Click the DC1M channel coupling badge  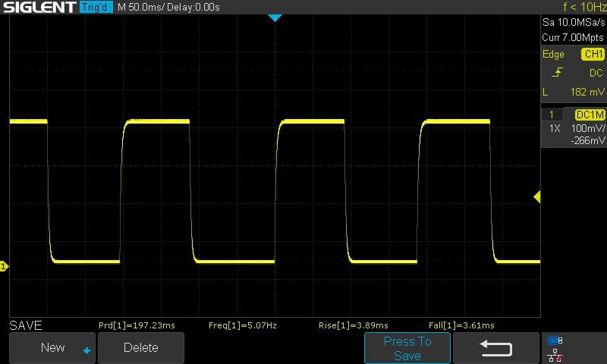click(590, 115)
